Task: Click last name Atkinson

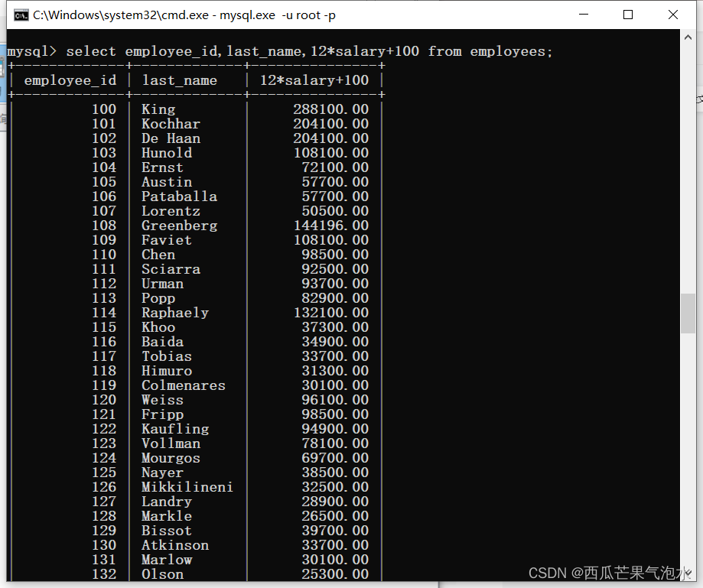Action: pos(175,545)
